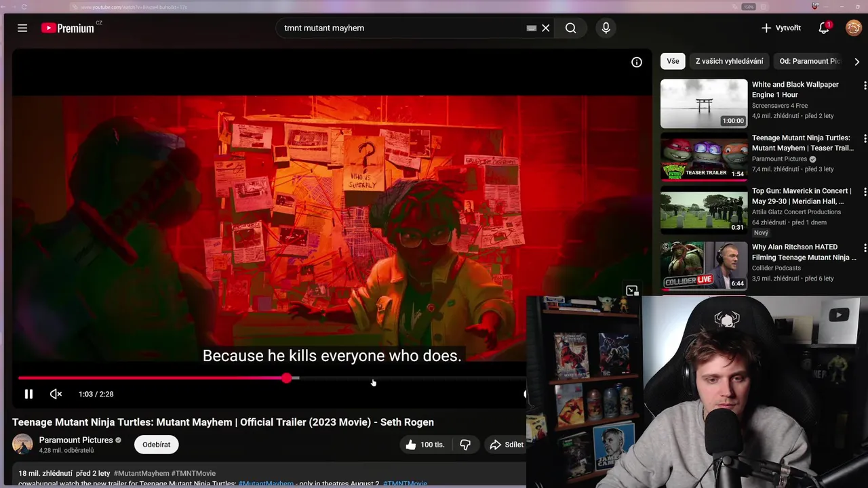868x488 pixels.
Task: Show video info card icon
Action: click(637, 62)
